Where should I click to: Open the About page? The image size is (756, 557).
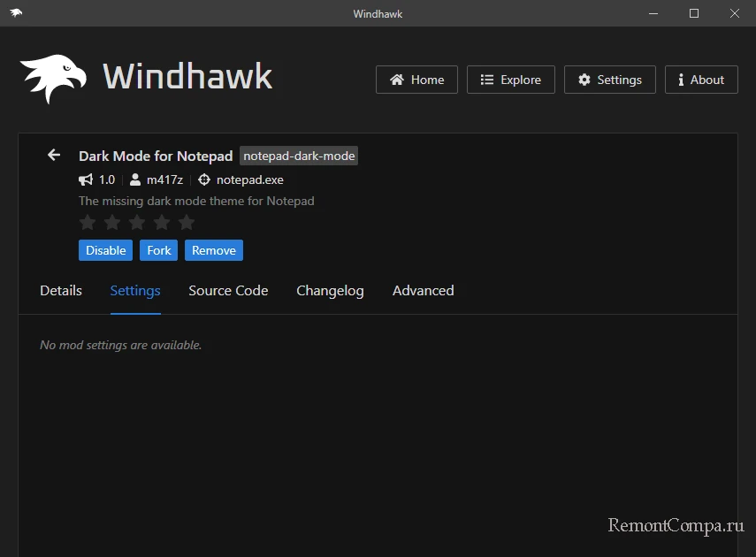coord(700,80)
